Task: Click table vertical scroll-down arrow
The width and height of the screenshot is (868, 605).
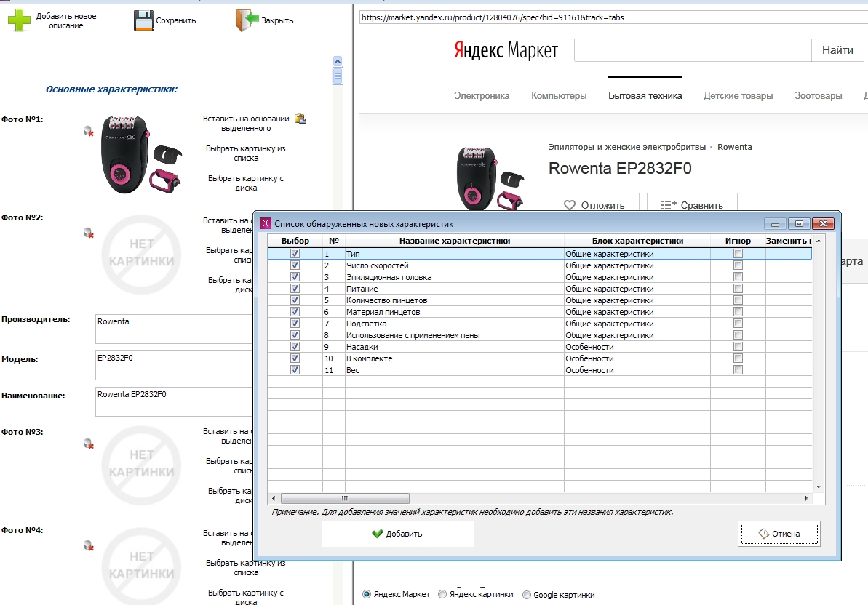Action: (x=819, y=486)
